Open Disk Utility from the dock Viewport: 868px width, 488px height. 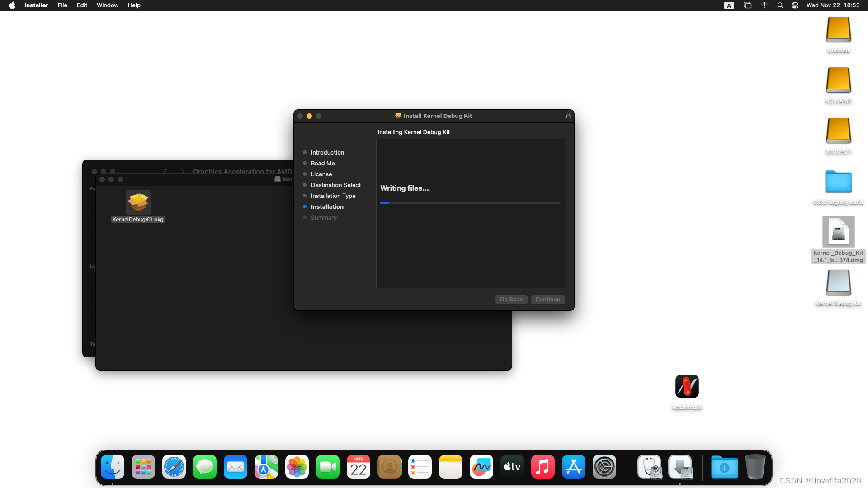(650, 467)
